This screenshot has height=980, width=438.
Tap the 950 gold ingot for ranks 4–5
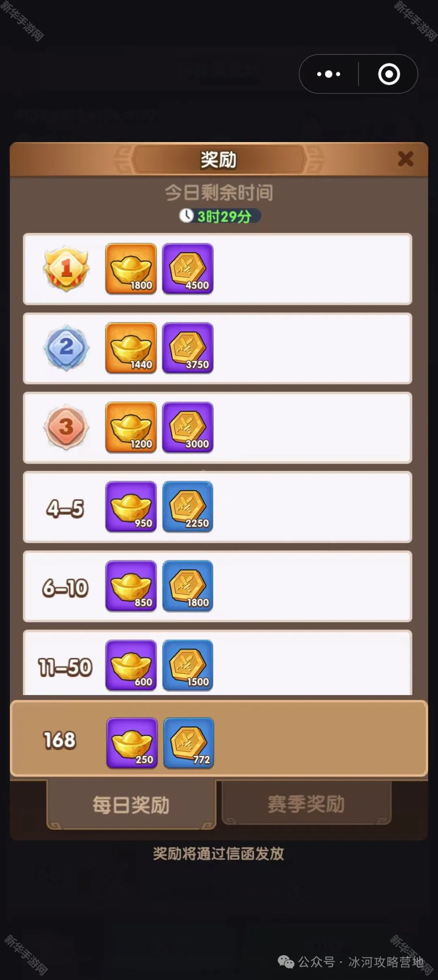[131, 506]
